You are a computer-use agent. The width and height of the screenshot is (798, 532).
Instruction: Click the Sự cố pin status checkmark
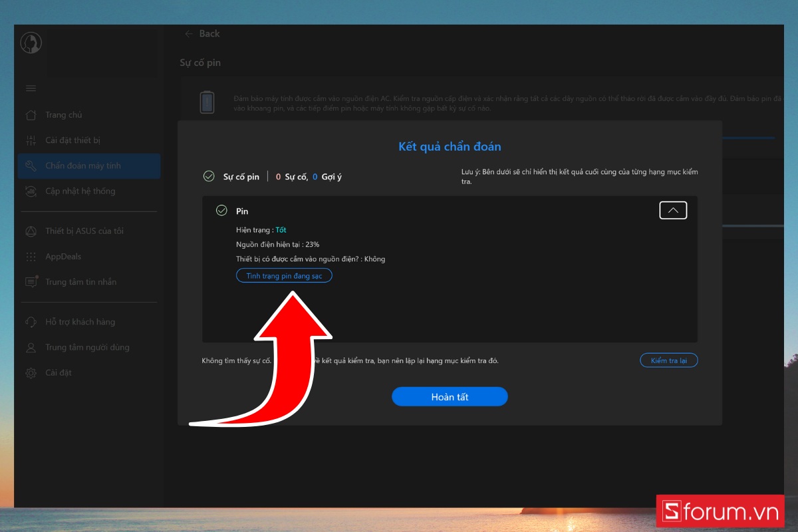209,177
